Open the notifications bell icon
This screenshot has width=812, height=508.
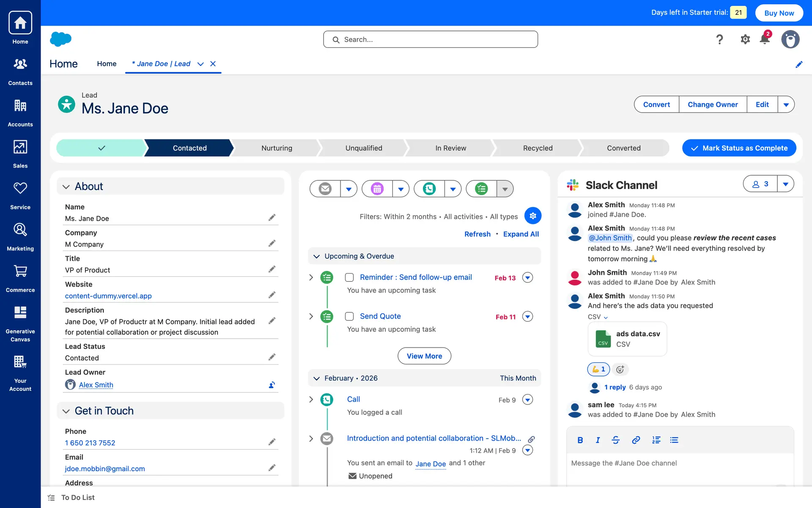coord(764,39)
